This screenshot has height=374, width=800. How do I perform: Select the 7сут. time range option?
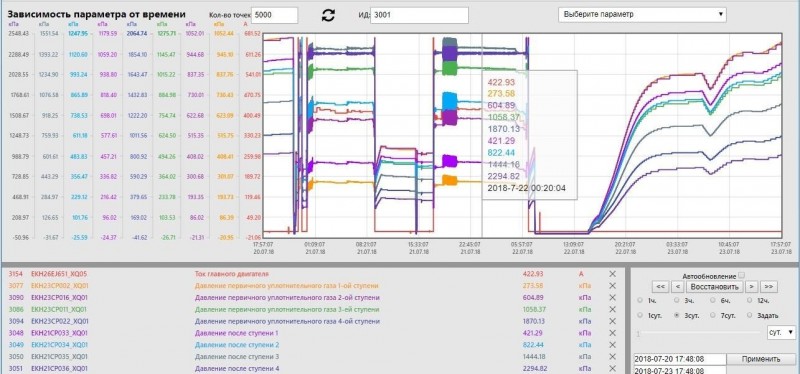pos(713,315)
